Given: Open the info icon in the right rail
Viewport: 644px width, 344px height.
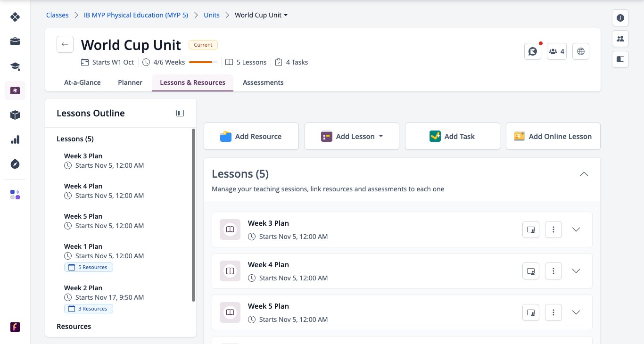Looking at the screenshot, I should point(620,18).
